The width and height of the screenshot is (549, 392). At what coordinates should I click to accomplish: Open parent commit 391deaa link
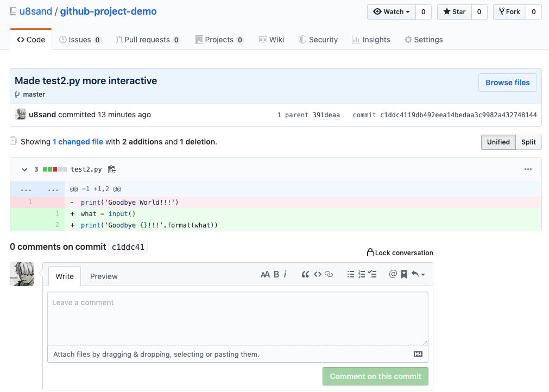point(326,115)
